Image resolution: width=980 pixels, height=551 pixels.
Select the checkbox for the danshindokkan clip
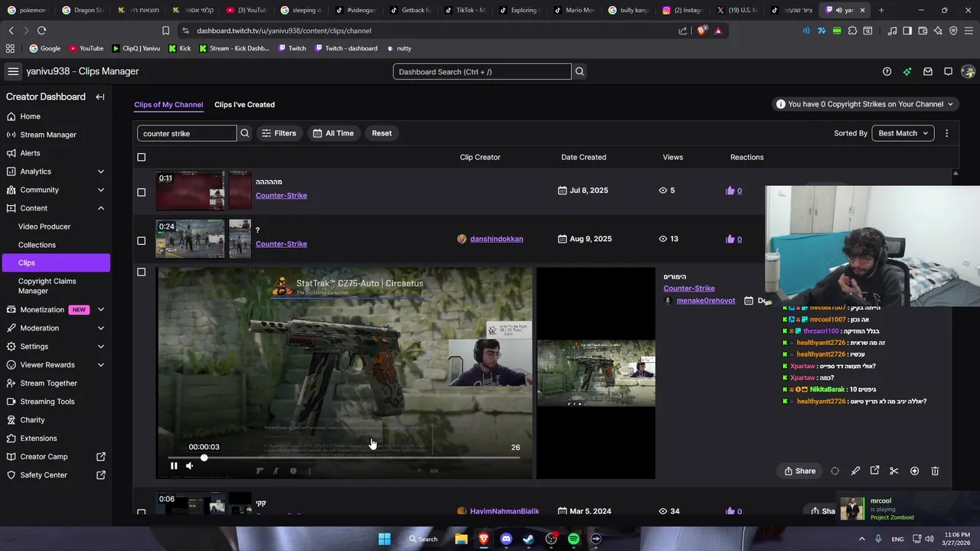(x=141, y=240)
